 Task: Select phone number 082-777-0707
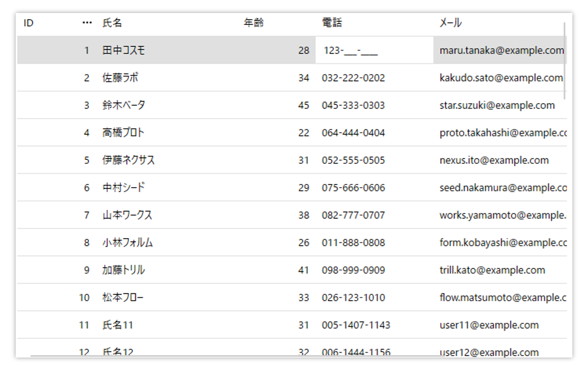tap(353, 215)
